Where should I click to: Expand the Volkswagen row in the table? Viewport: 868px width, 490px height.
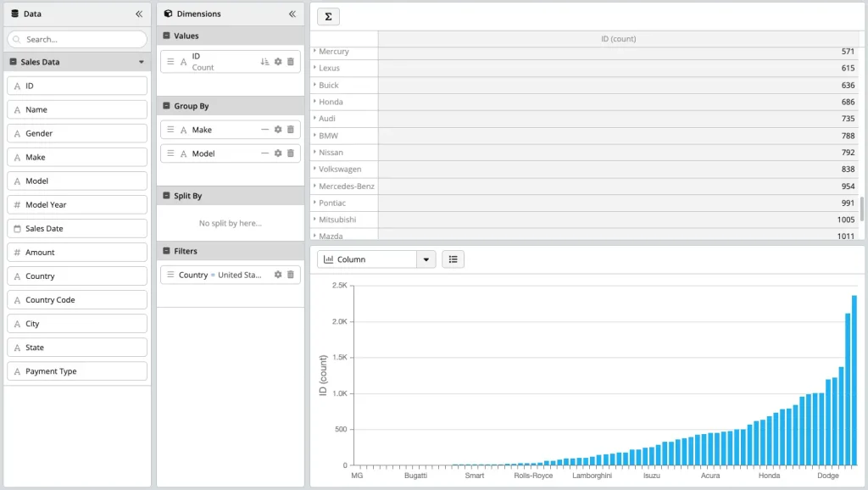point(315,169)
